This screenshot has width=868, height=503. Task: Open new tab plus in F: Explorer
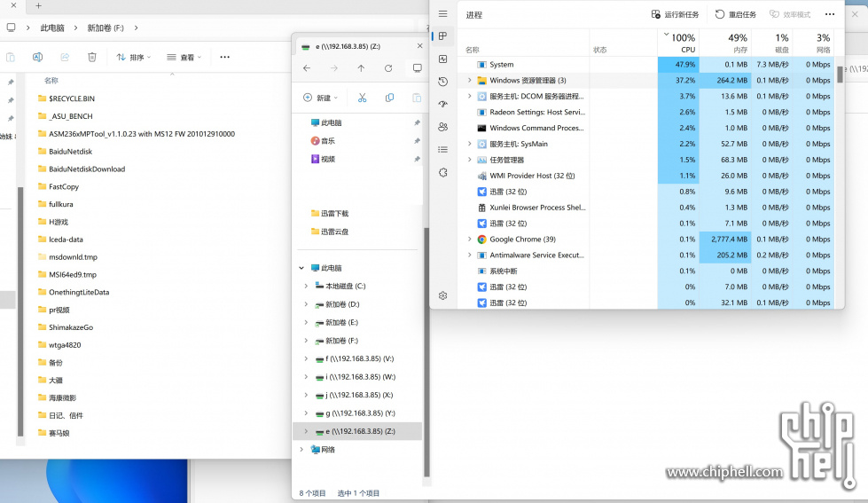click(38, 5)
